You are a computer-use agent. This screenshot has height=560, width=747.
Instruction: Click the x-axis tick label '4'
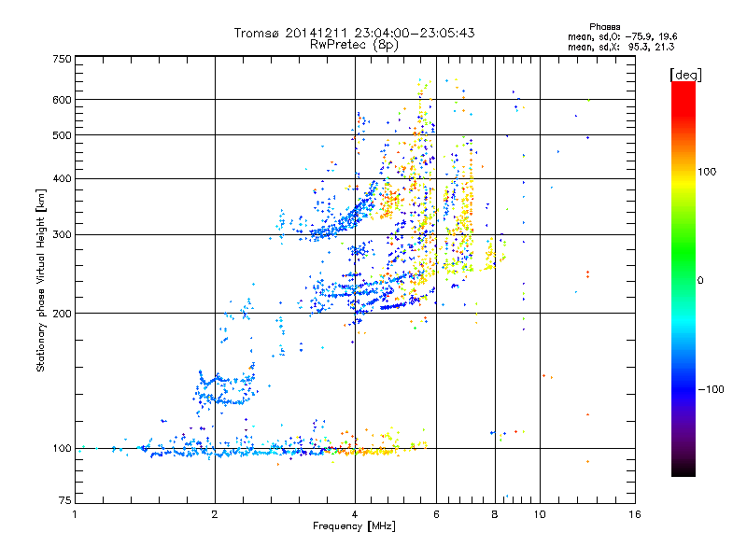(355, 514)
